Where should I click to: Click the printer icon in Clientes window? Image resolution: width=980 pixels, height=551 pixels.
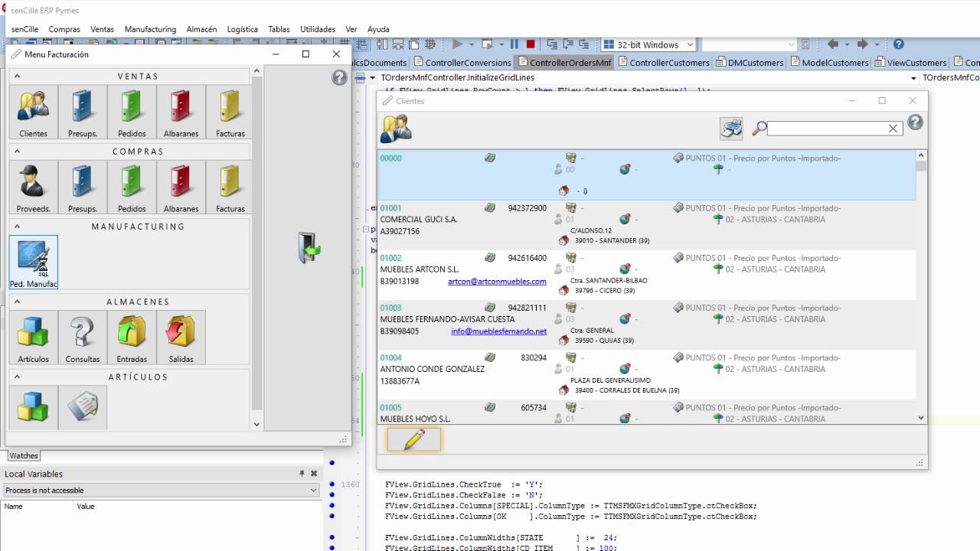[x=731, y=129]
